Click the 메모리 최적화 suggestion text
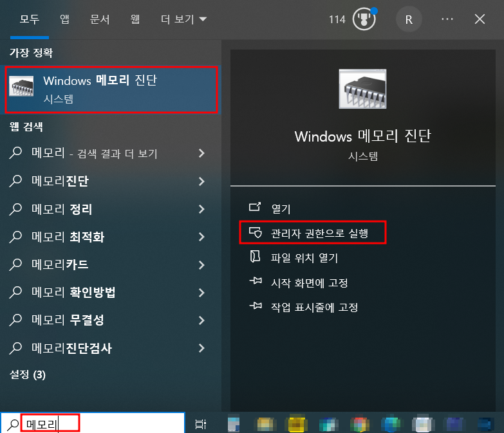The width and height of the screenshot is (504, 433). [x=68, y=237]
